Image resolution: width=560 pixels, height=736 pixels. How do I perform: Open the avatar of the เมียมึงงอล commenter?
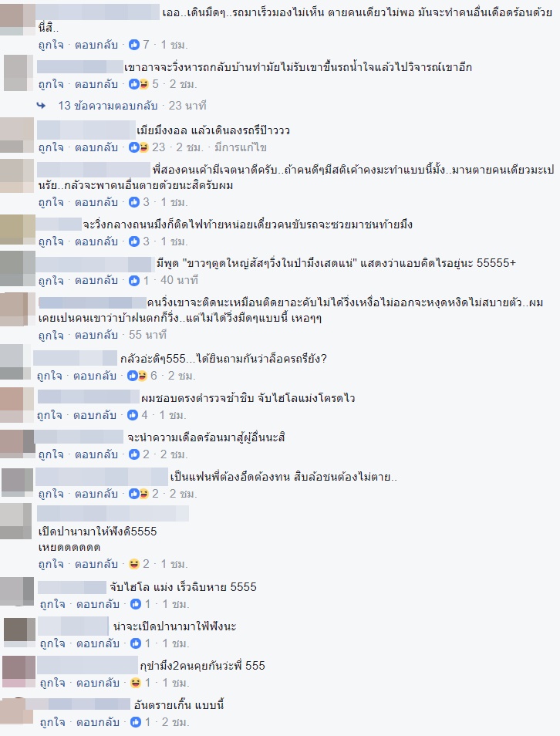18,135
